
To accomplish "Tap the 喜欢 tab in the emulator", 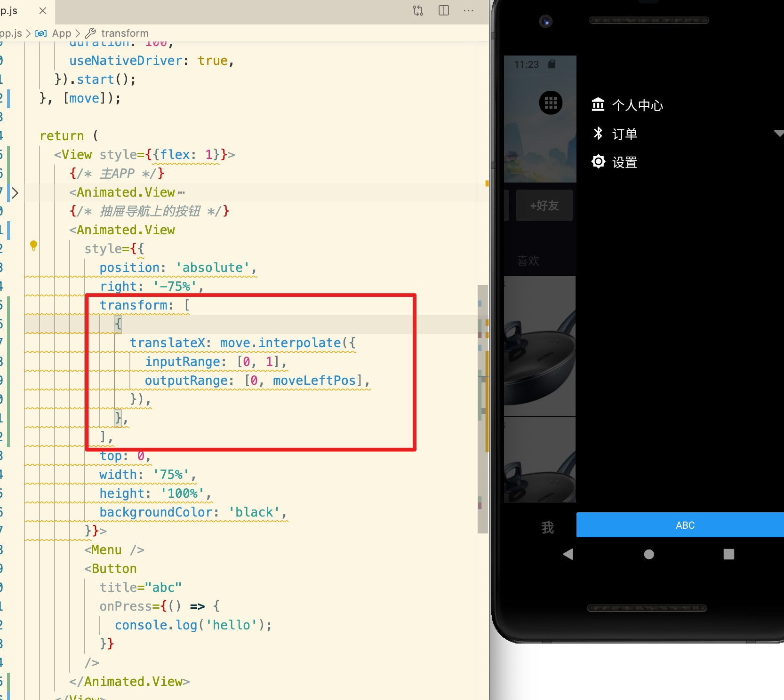I will pos(528,261).
